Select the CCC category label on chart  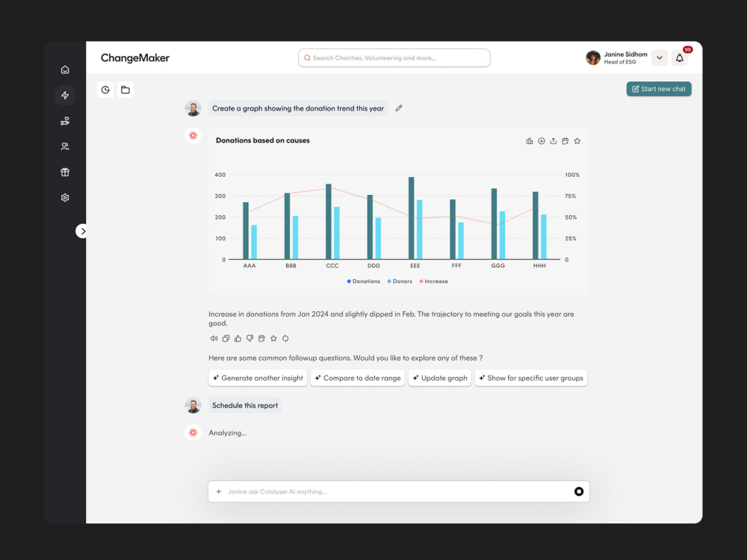332,266
